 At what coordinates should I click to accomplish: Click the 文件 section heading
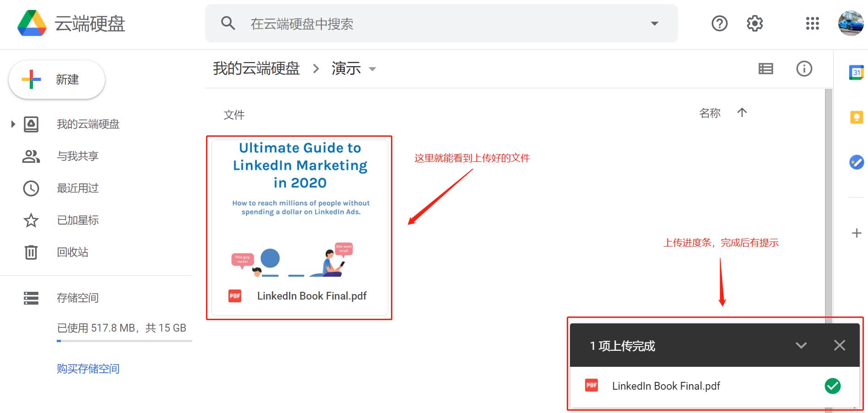tap(234, 115)
